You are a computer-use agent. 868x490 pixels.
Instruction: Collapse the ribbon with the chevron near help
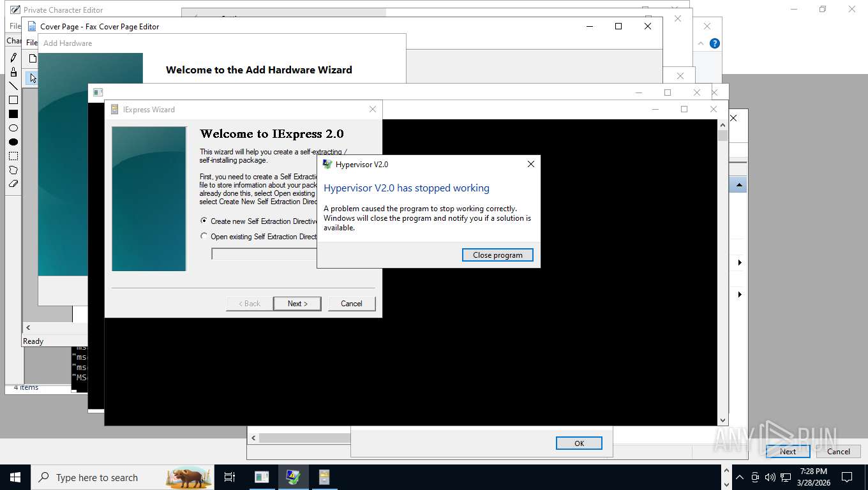(701, 43)
